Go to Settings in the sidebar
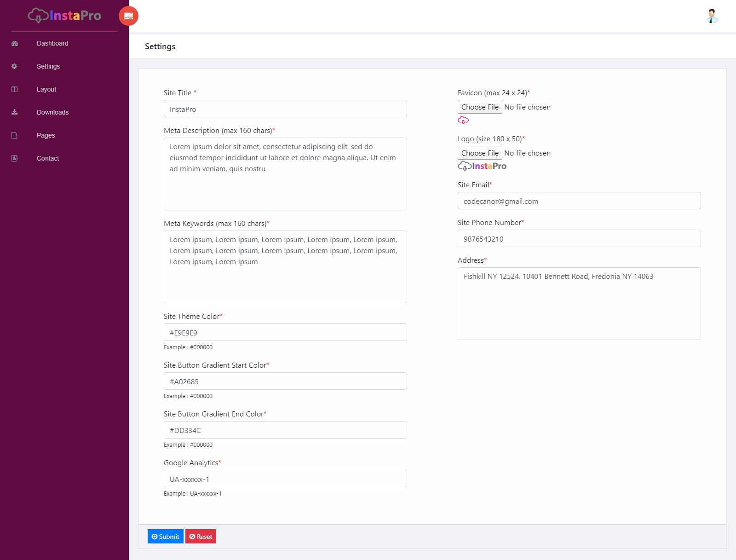The width and height of the screenshot is (736, 560). click(48, 66)
